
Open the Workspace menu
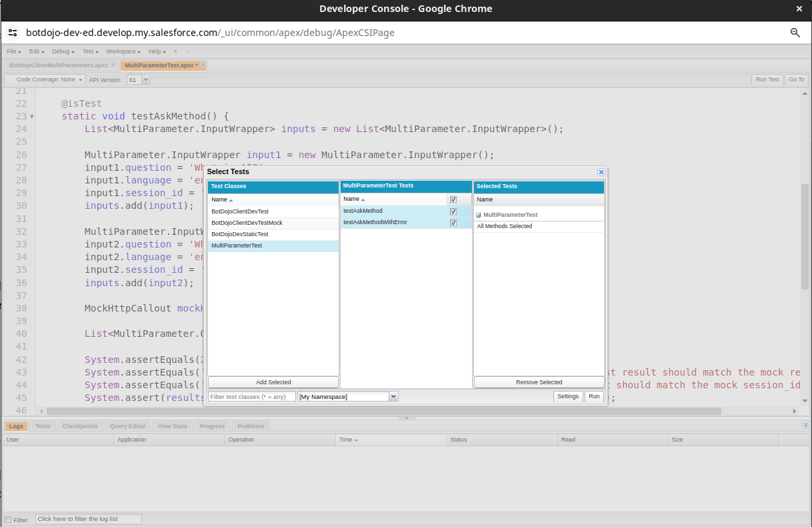tap(123, 51)
